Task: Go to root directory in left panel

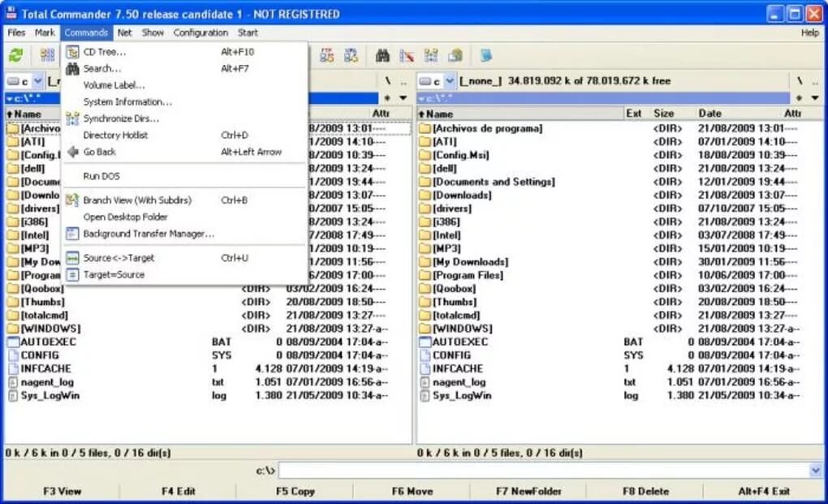Action: [387, 80]
